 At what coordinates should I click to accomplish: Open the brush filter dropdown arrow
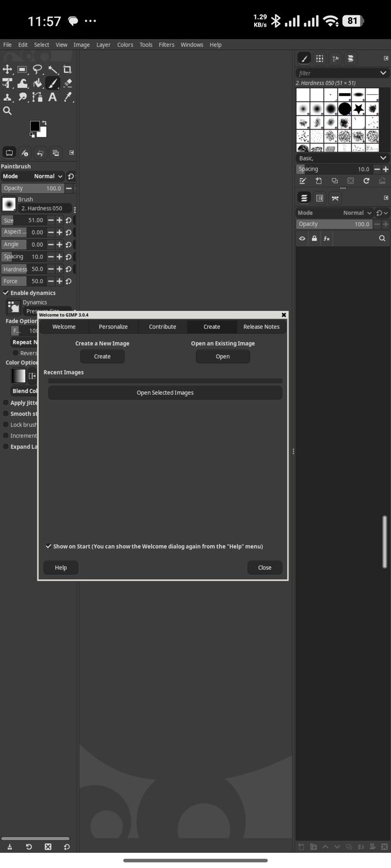click(383, 73)
